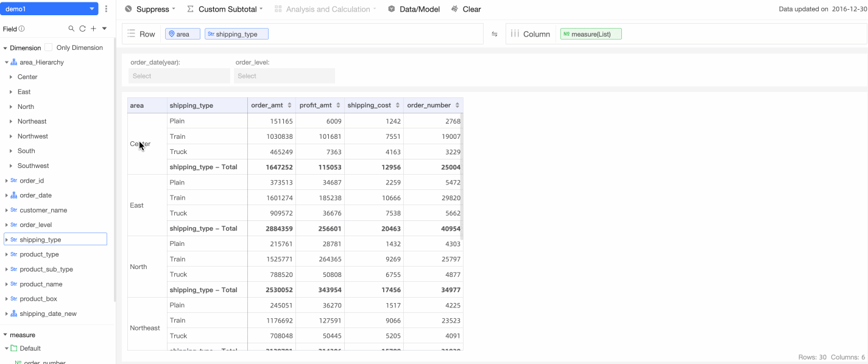
Task: Select the shipping_type field in list
Action: pyautogui.click(x=55, y=240)
